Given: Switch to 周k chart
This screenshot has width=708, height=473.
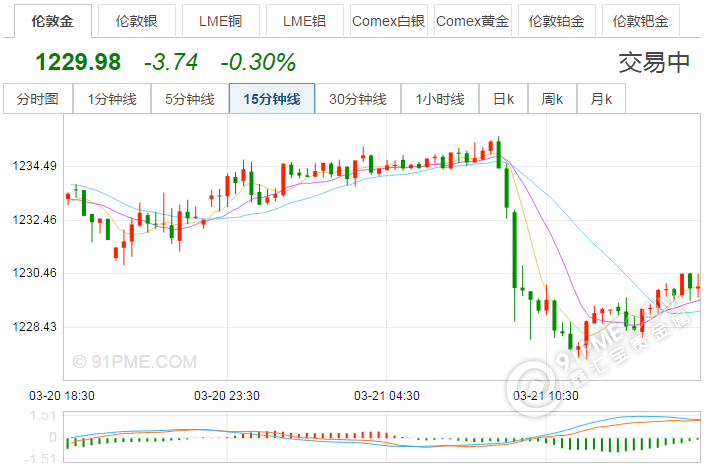Looking at the screenshot, I should pos(553,98).
